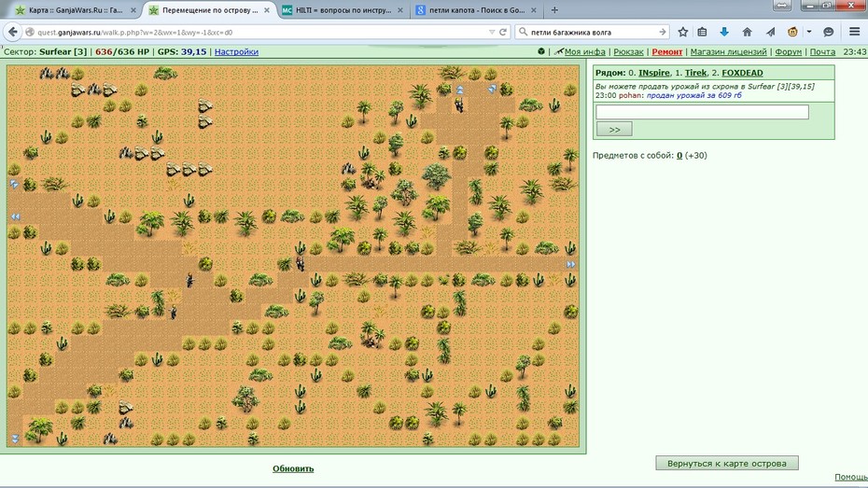The width and height of the screenshot is (868, 488).
Task: Click the magnifier icon in the search box
Action: [x=523, y=32]
